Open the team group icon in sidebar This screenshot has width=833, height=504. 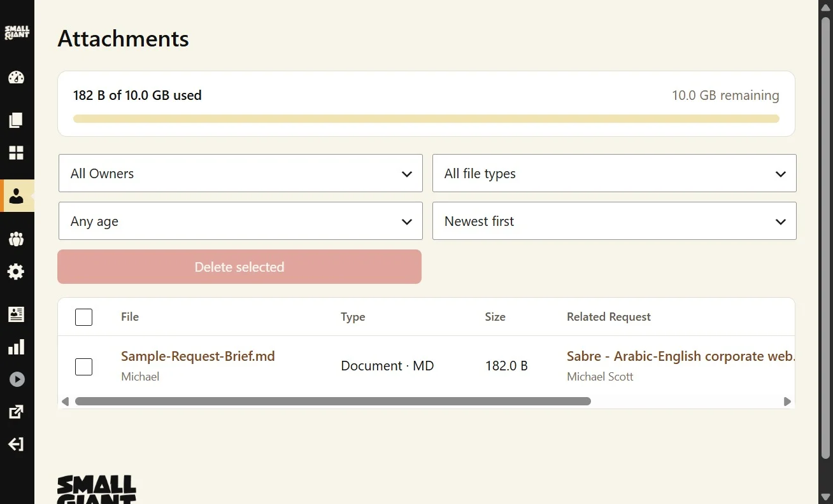click(16, 239)
